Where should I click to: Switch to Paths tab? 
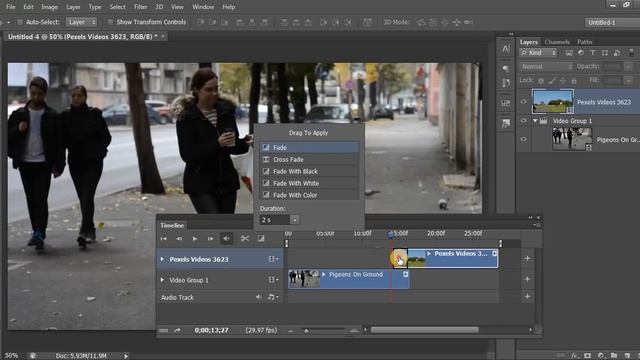pos(584,42)
